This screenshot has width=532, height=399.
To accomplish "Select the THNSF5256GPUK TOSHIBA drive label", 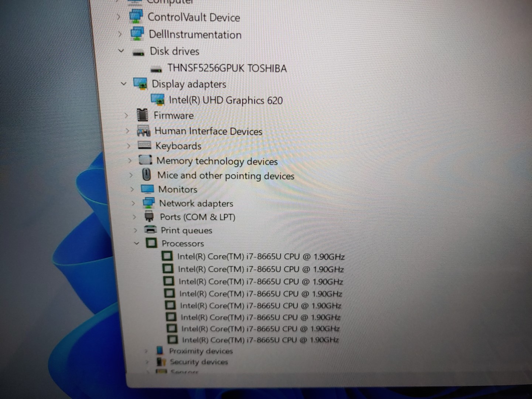I will (227, 68).
